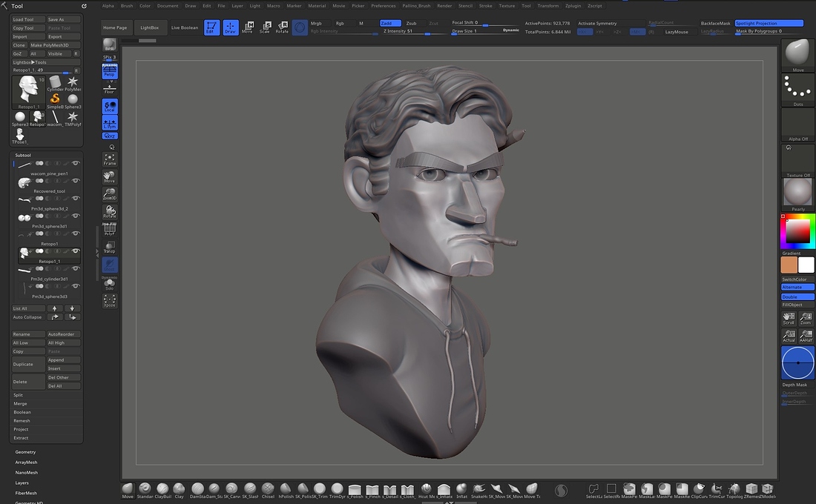Click the Load Tool button
816x504 pixels.
(x=28, y=19)
